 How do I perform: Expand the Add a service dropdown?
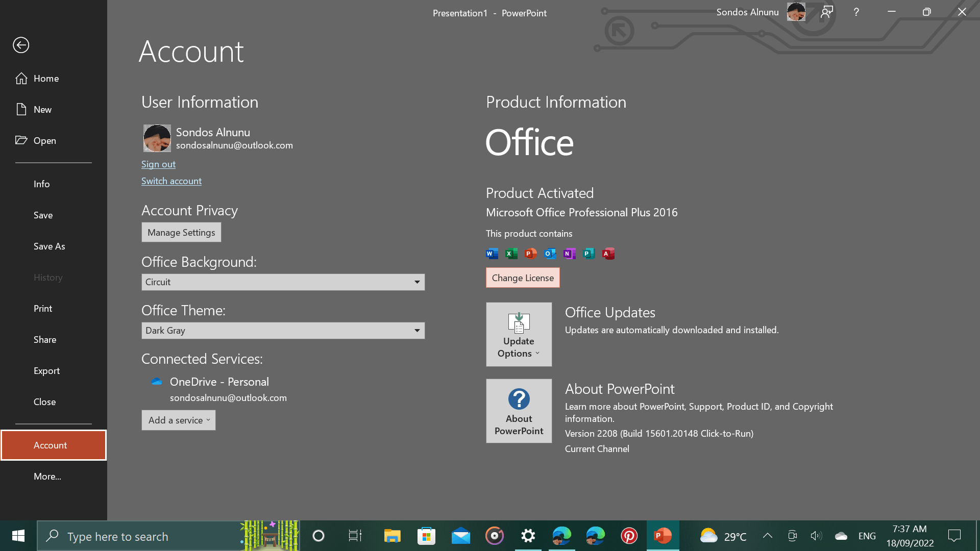[x=179, y=420]
